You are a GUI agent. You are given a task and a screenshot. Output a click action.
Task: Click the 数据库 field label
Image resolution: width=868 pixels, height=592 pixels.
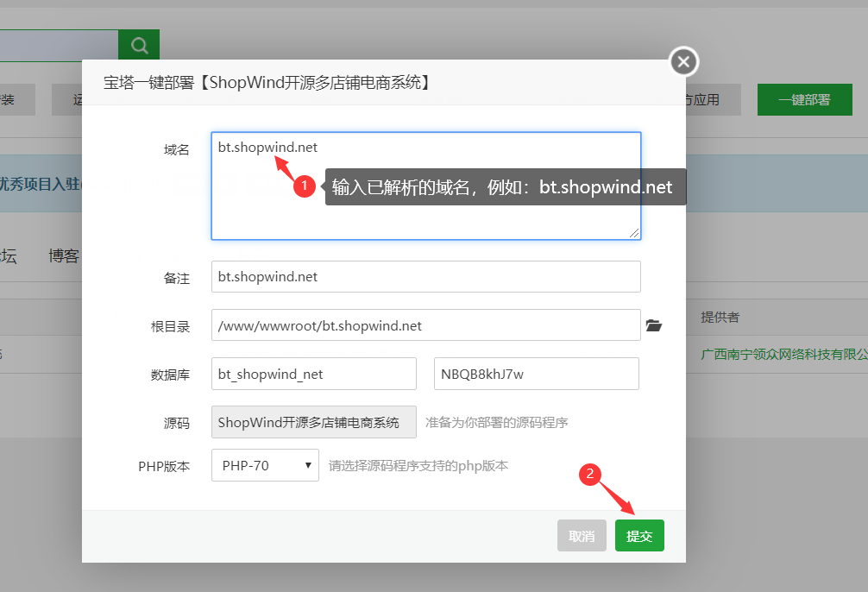171,375
